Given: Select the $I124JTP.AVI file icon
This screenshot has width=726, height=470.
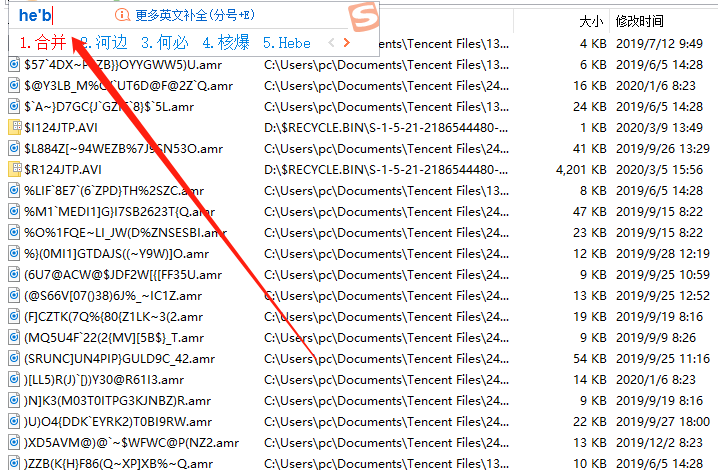Looking at the screenshot, I should (x=15, y=127).
